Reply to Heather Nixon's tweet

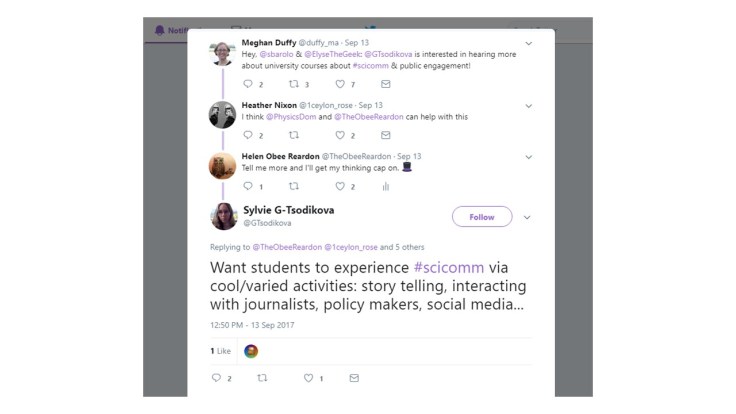248,135
